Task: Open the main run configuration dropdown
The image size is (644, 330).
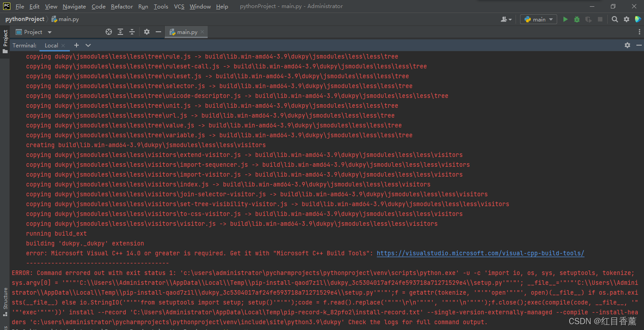Action: coord(539,19)
